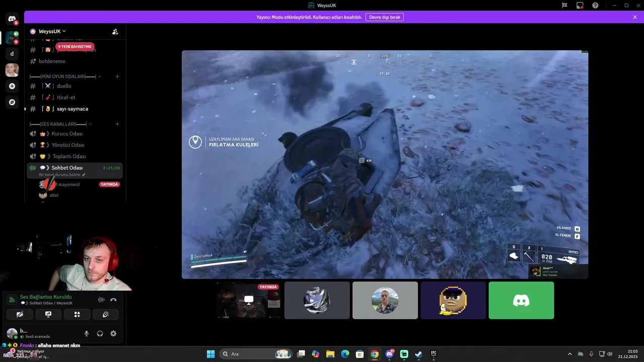Viewport: 644px width, 362px height.
Task: Open Epic Games Launcher from taskbar
Action: click(x=433, y=354)
